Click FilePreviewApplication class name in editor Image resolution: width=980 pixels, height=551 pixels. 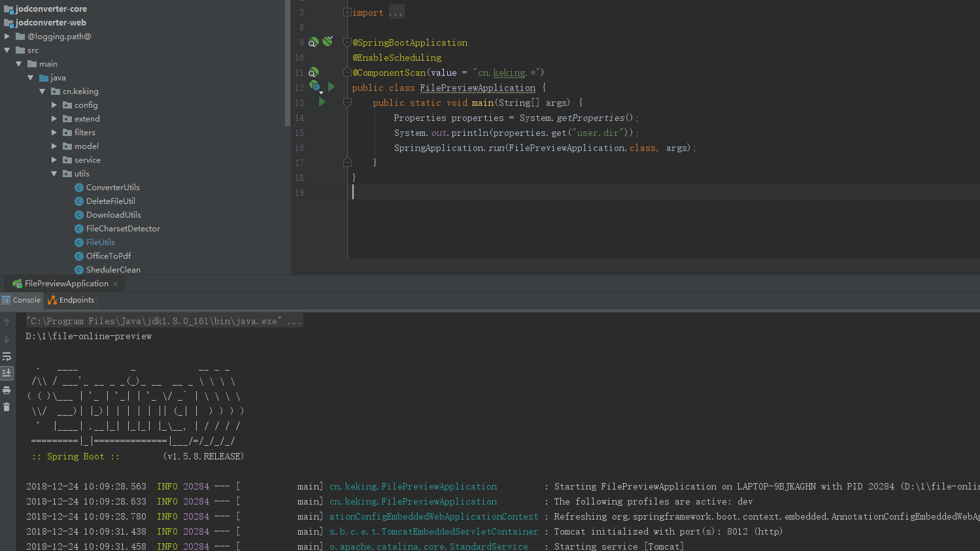477,88
